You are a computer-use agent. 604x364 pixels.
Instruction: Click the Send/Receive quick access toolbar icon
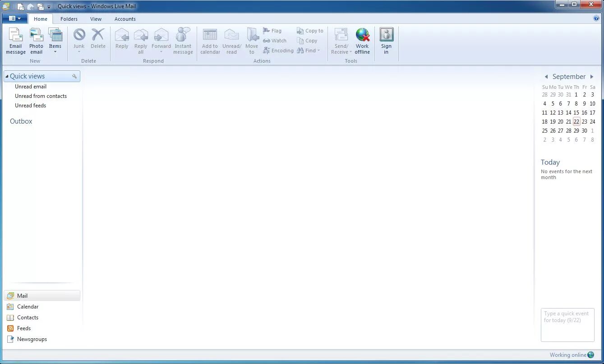(x=41, y=7)
